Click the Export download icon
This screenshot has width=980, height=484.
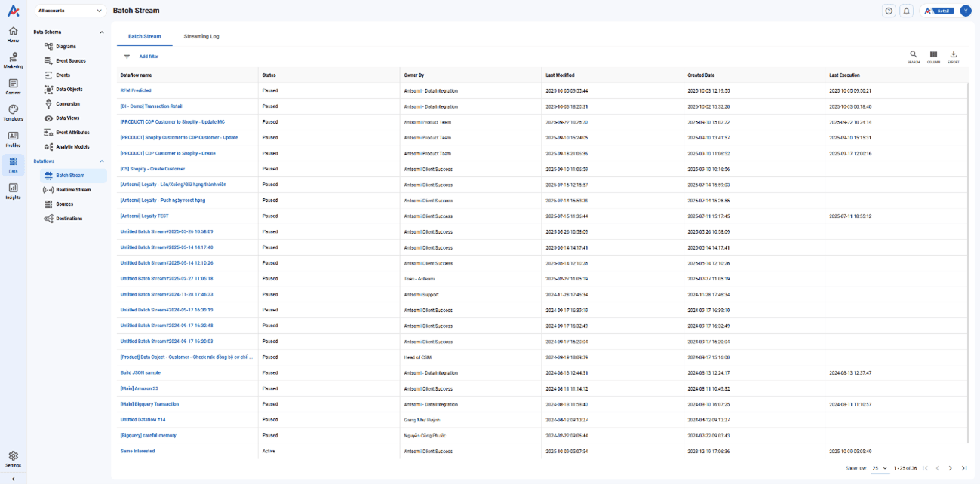tap(954, 57)
